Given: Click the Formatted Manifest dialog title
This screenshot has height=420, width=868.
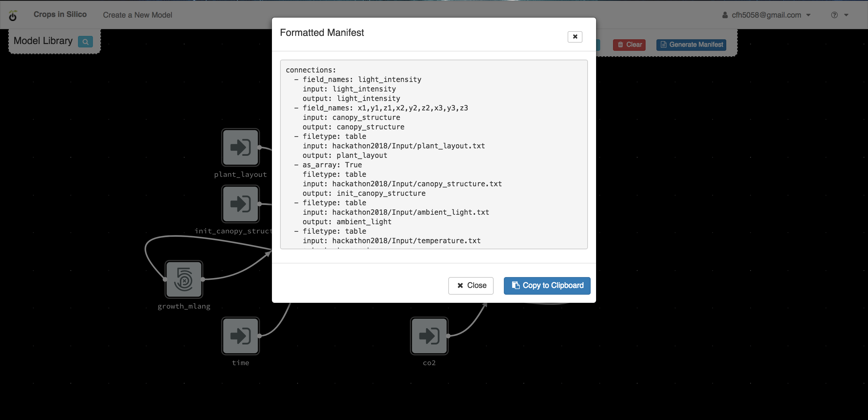Looking at the screenshot, I should pos(322,33).
